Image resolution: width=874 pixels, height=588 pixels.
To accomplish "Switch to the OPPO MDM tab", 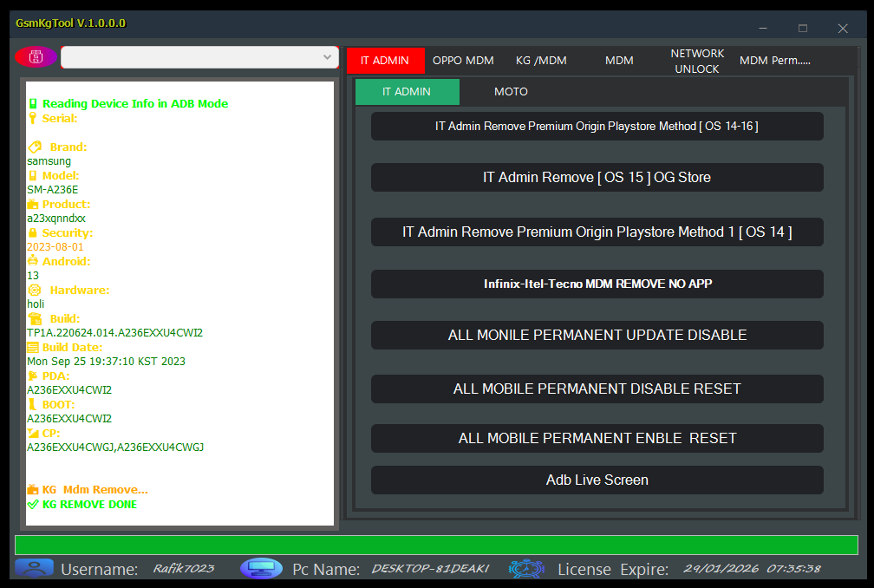I will [463, 61].
